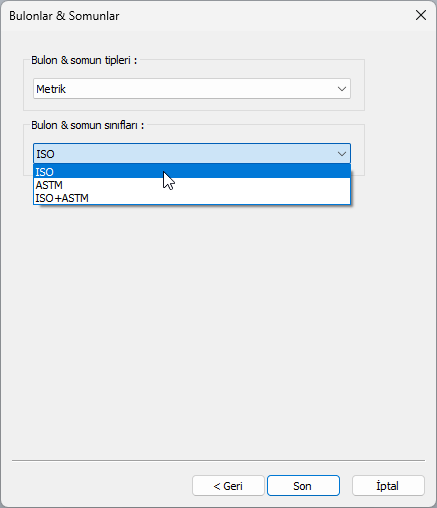Pick the ISO+ASTM list entry
This screenshot has width=437, height=508.
click(192, 198)
